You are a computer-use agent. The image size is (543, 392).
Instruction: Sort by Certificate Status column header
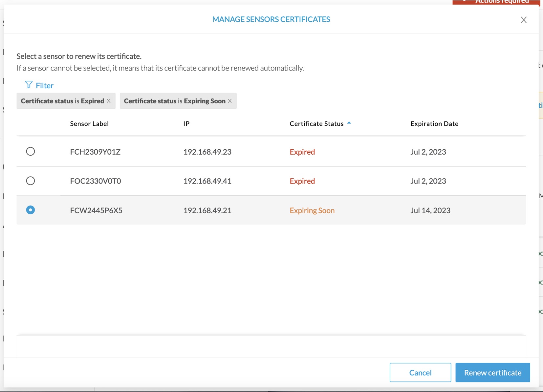click(x=316, y=124)
